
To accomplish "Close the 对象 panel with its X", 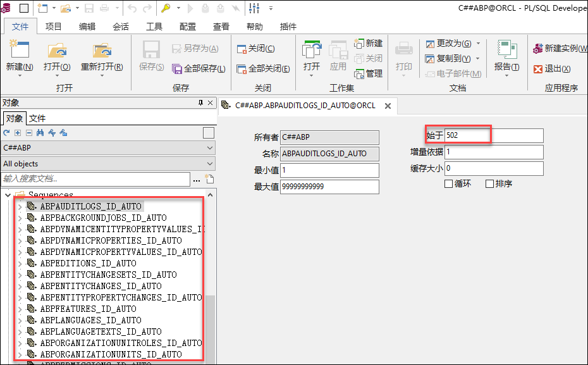I will click(211, 102).
